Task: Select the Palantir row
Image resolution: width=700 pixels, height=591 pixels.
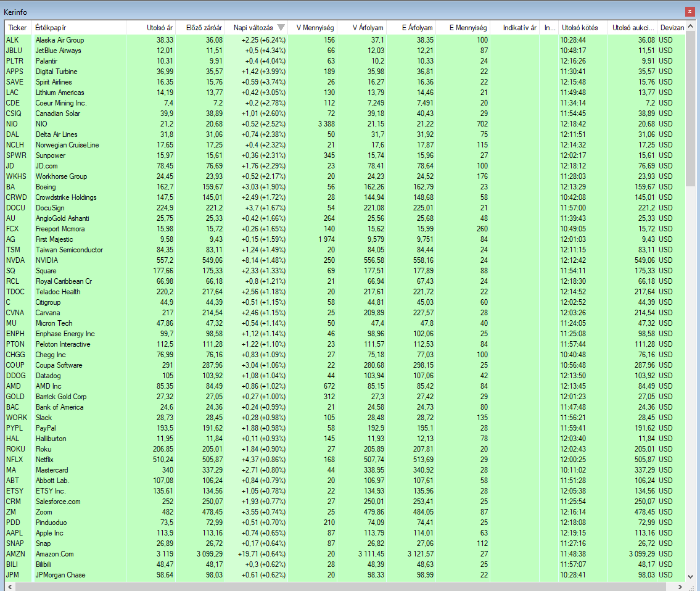Action: [345, 60]
